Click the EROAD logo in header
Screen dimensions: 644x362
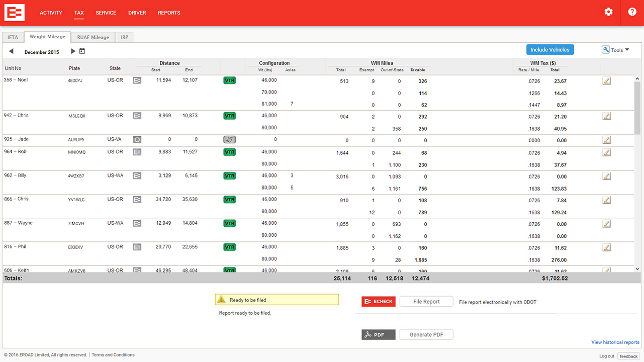[x=15, y=13]
